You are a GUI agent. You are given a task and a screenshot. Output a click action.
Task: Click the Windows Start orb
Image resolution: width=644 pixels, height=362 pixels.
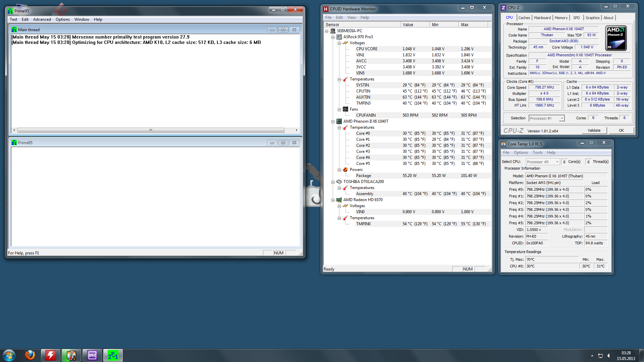[9, 355]
